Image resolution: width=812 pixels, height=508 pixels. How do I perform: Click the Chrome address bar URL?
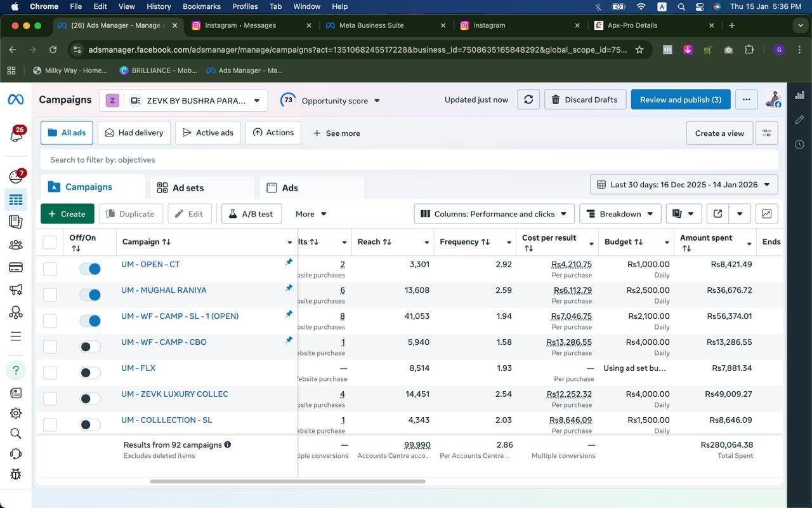(357, 50)
